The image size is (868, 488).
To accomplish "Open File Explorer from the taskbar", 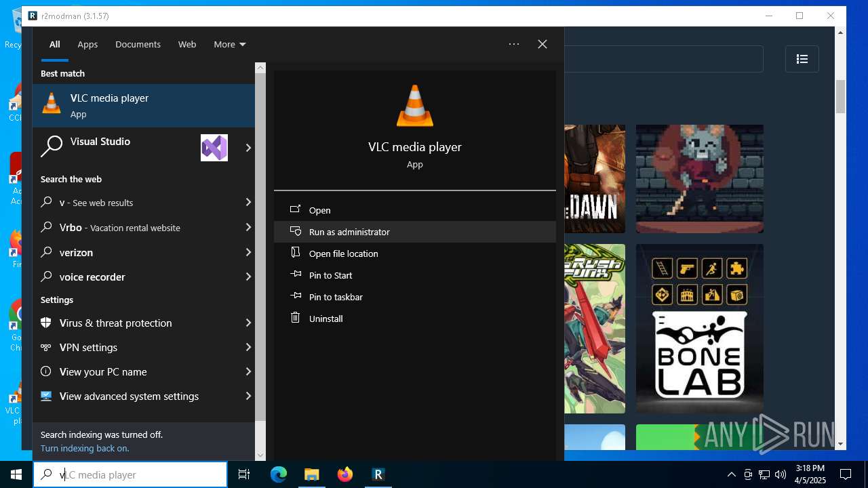I will click(311, 474).
